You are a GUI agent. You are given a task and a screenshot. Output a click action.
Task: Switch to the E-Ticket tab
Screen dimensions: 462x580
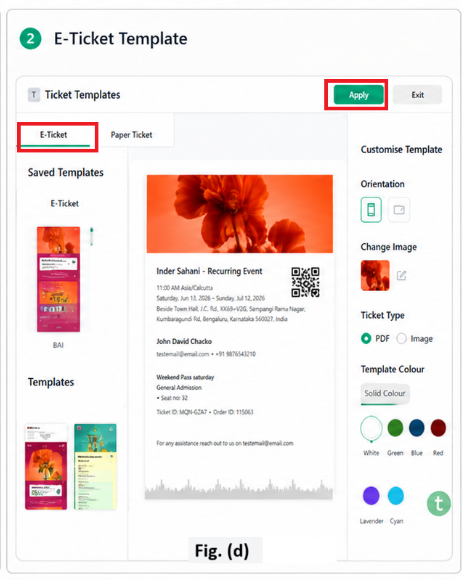[x=54, y=135]
